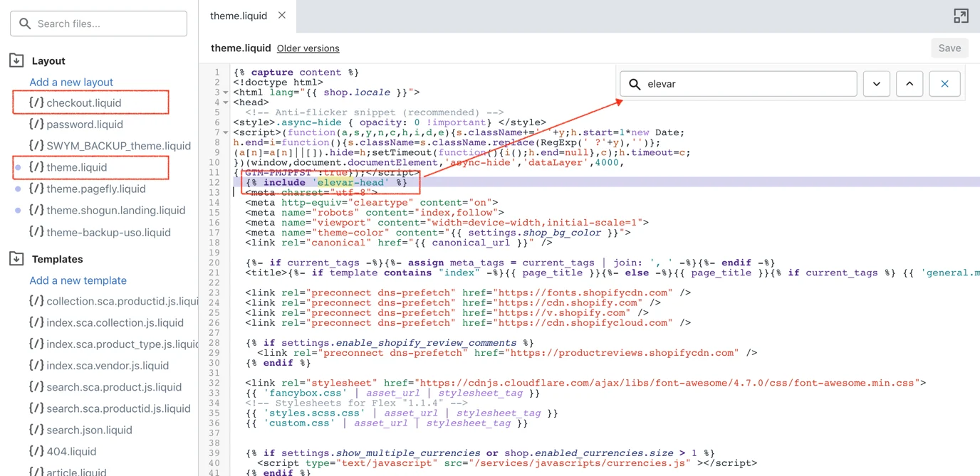Image resolution: width=980 pixels, height=476 pixels.
Task: Click the currencies.js script line
Action: (x=507, y=462)
